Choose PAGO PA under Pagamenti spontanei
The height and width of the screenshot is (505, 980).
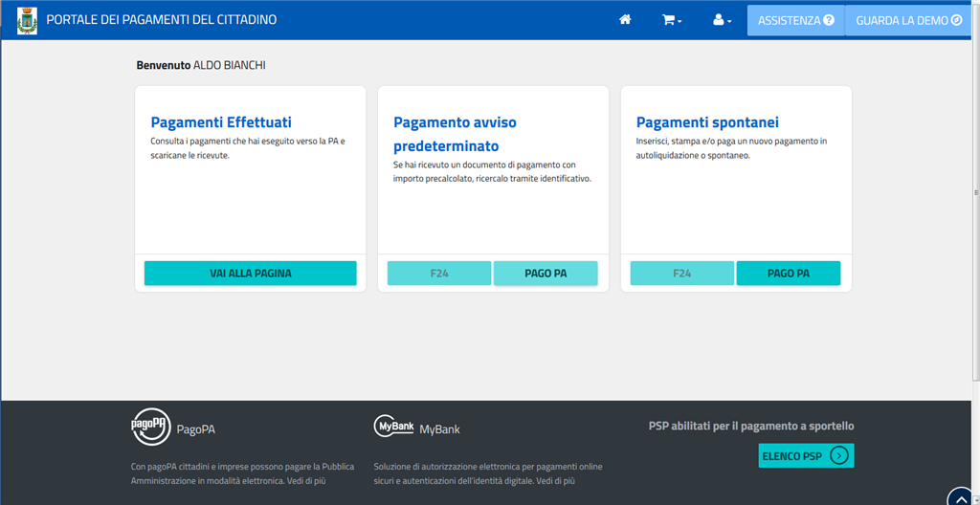click(789, 274)
